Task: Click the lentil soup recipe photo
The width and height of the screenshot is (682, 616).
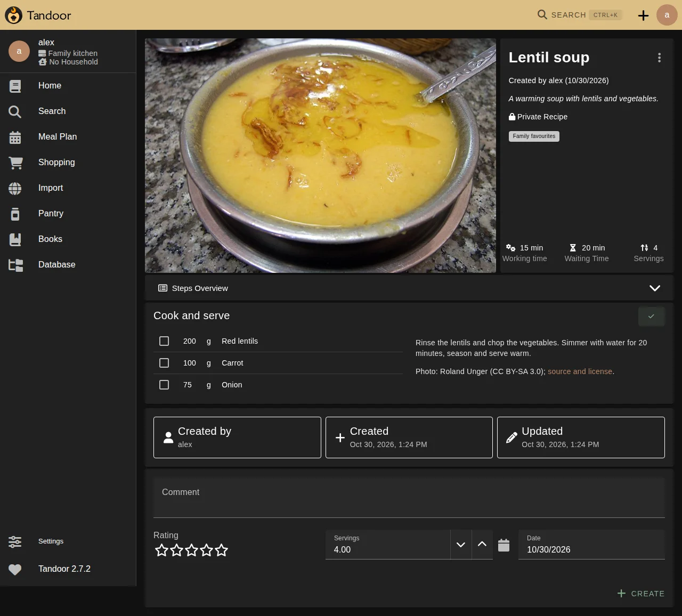Action: coord(320,156)
